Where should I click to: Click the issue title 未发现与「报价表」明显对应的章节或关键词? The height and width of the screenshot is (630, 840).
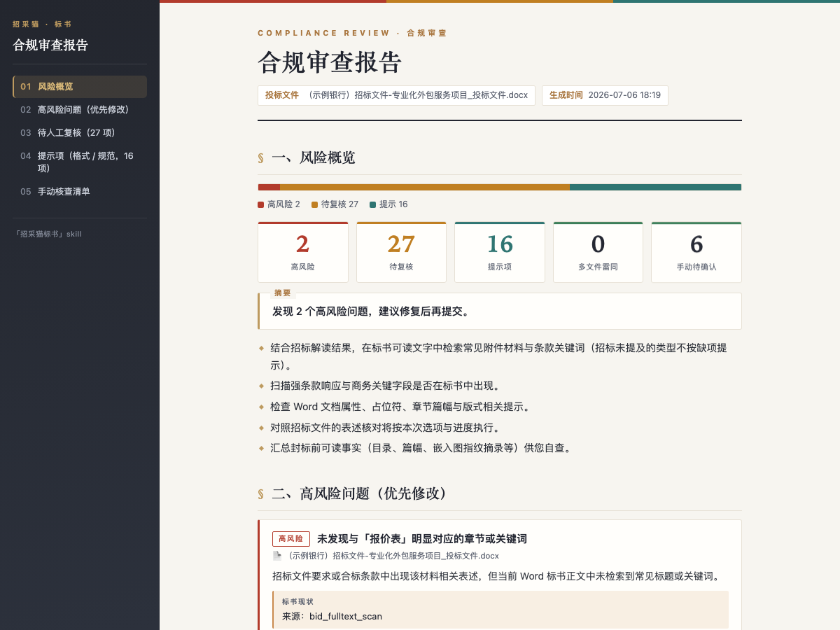point(422,539)
